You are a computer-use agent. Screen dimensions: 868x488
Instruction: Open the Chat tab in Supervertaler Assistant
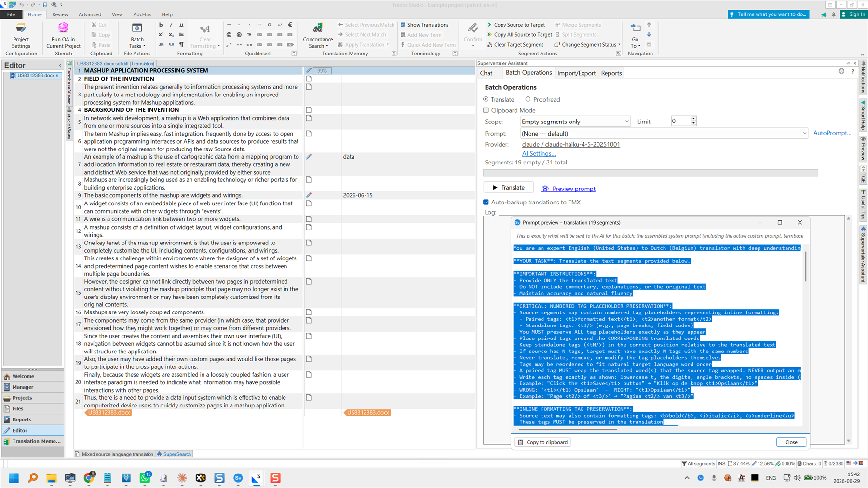click(486, 73)
